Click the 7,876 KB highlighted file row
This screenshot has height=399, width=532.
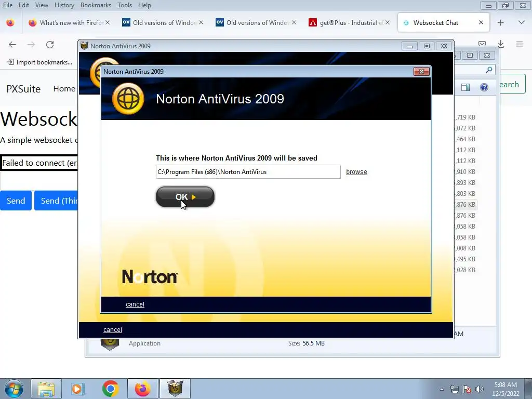coord(465,205)
